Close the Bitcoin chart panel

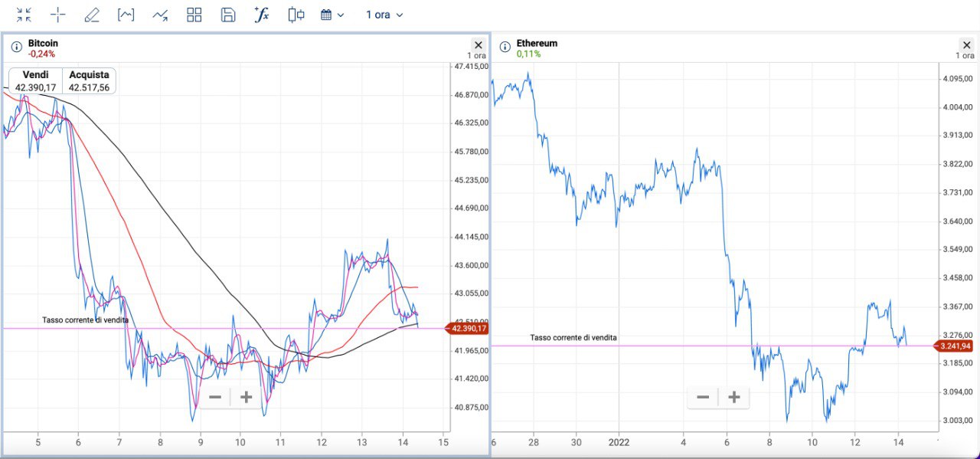[x=479, y=45]
